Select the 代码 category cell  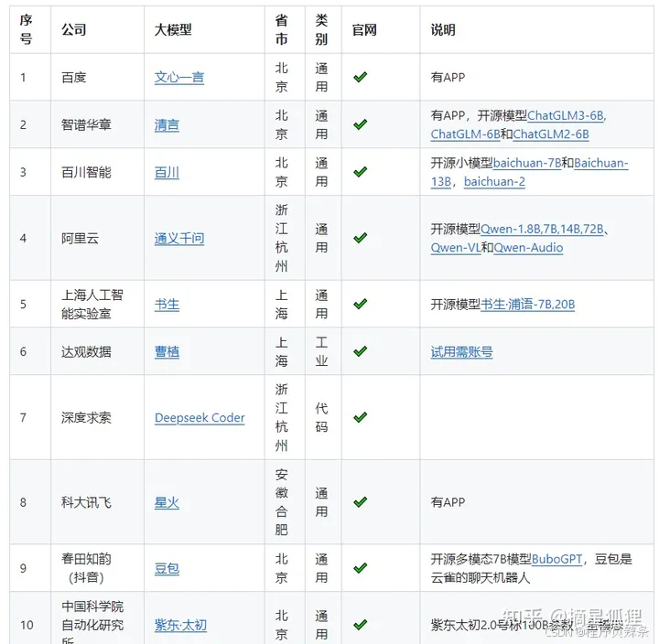[321, 418]
